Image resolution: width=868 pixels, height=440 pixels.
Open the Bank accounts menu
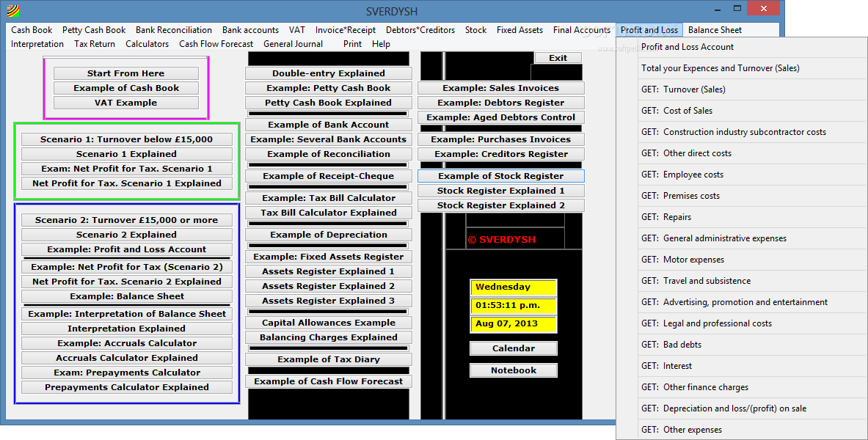(250, 30)
